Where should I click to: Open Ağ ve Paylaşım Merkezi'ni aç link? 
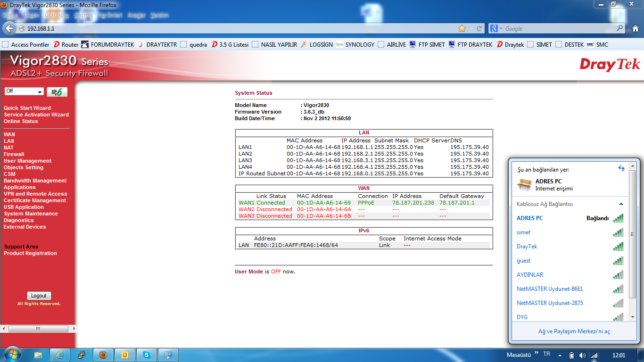click(574, 331)
